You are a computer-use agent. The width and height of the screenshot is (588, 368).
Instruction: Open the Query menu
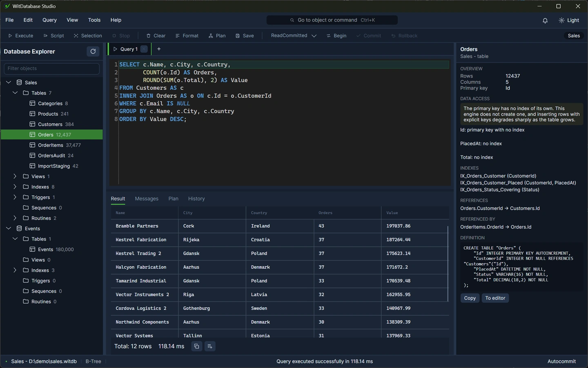click(49, 20)
